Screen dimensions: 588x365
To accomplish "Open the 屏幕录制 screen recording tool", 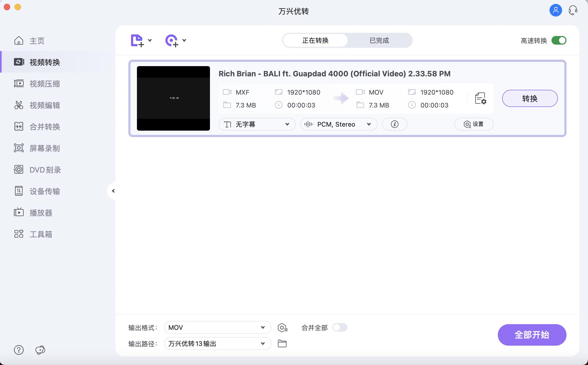I will [45, 148].
